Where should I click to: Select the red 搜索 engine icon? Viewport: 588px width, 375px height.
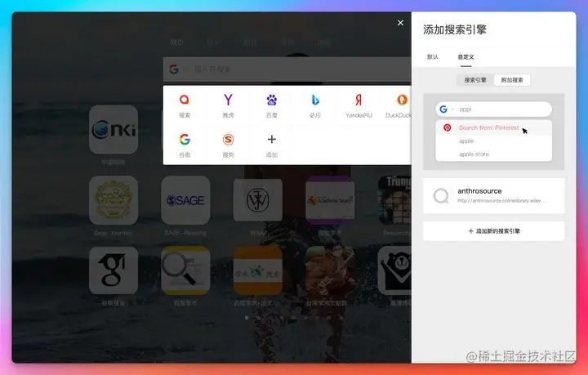point(184,100)
